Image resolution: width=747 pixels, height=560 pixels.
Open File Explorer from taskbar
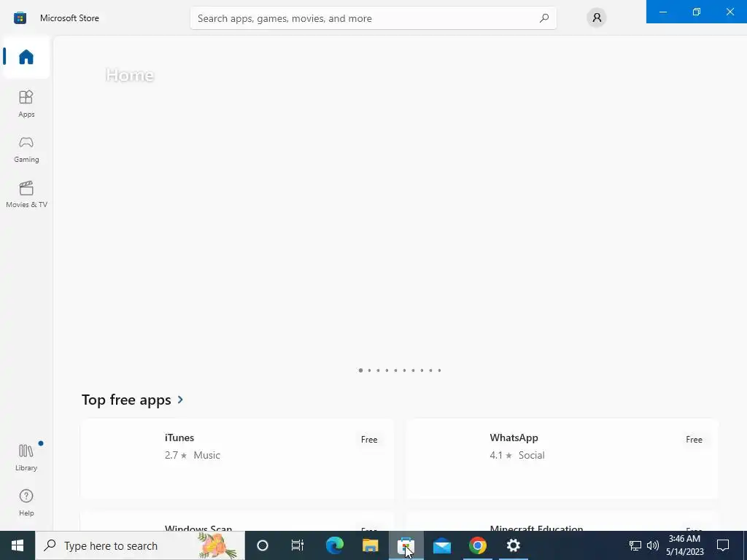[x=370, y=545]
